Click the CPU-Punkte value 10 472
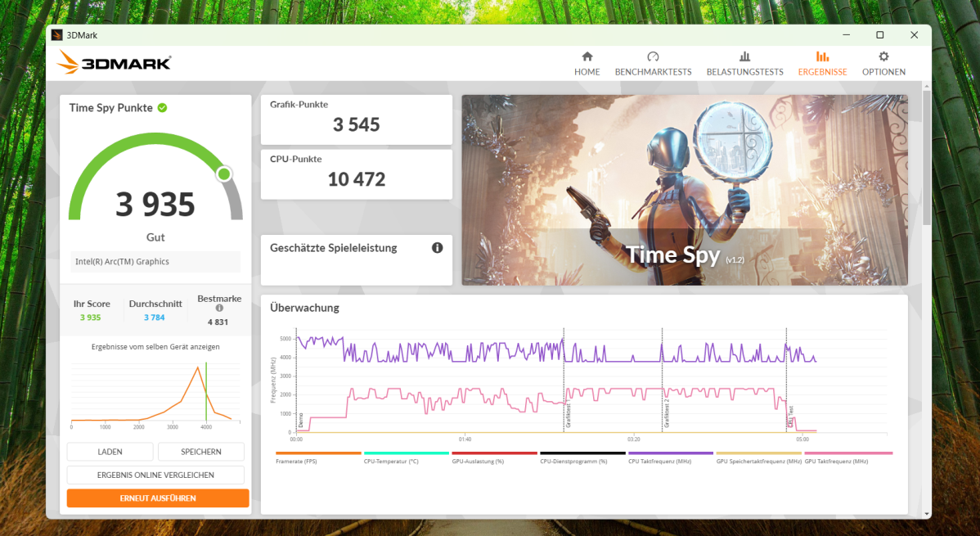This screenshot has width=980, height=536. click(x=356, y=179)
